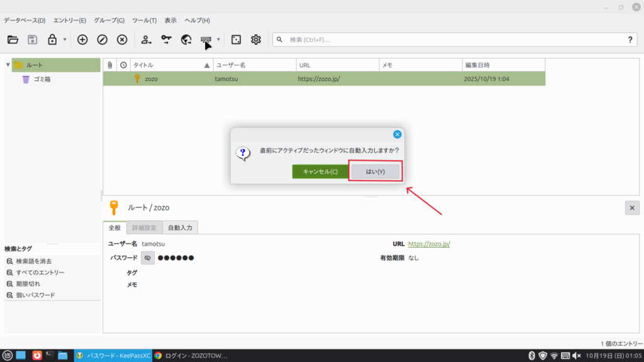Copy password using the key toolbar icon
The width and height of the screenshot is (644, 362).
click(x=166, y=40)
